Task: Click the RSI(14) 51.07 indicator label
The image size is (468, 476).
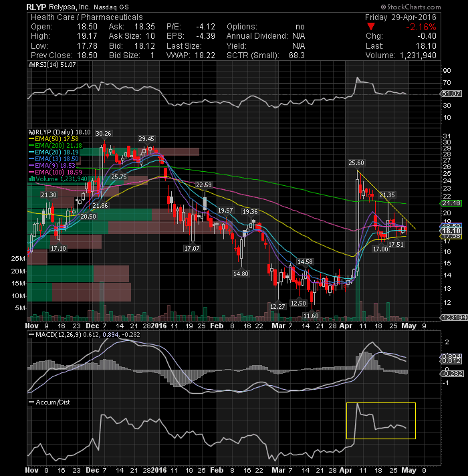Action: [54, 65]
